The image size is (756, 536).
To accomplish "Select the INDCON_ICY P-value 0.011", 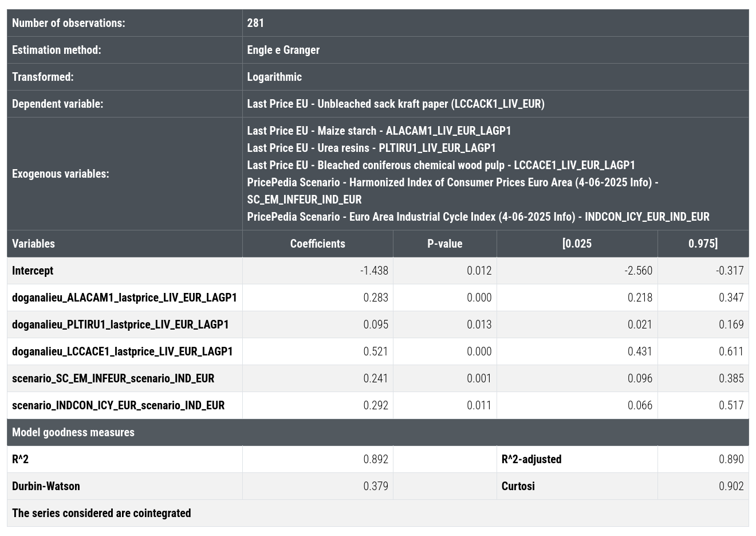I will pos(479,405).
